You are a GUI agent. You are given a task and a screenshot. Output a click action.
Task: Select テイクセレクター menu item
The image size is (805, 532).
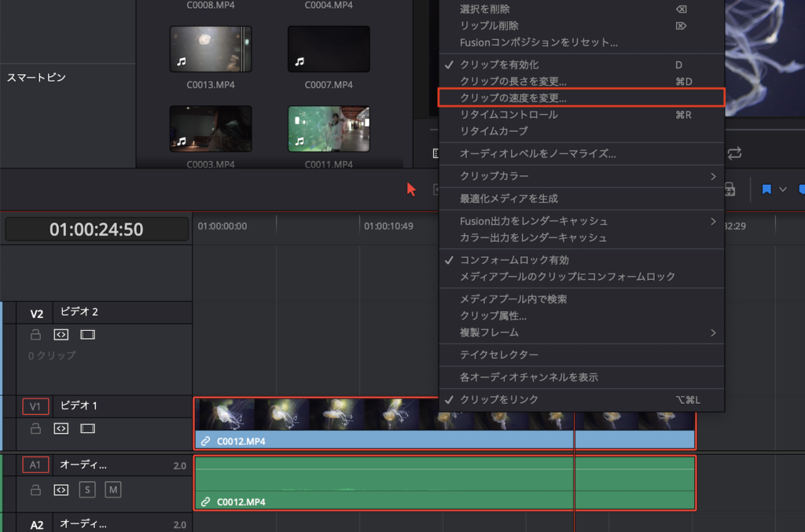tap(581, 354)
